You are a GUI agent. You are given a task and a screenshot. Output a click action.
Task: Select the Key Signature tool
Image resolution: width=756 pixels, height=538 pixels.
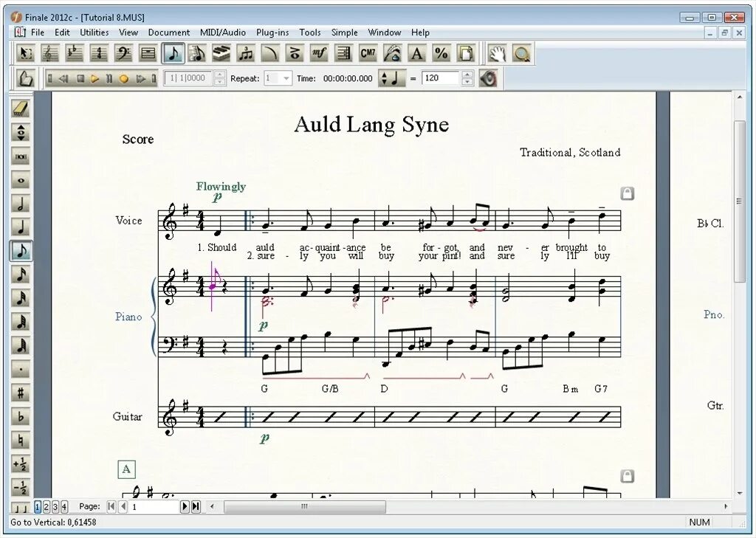point(75,53)
